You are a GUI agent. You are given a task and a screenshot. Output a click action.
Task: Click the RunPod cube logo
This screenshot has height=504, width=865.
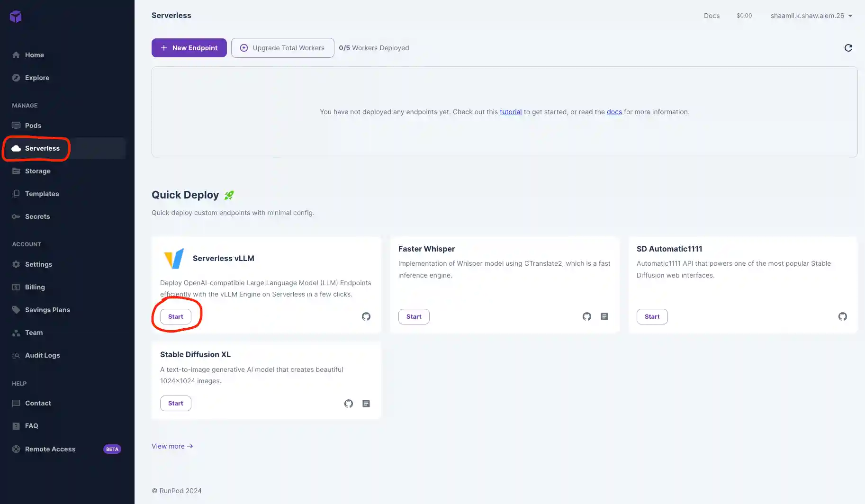coord(16,17)
